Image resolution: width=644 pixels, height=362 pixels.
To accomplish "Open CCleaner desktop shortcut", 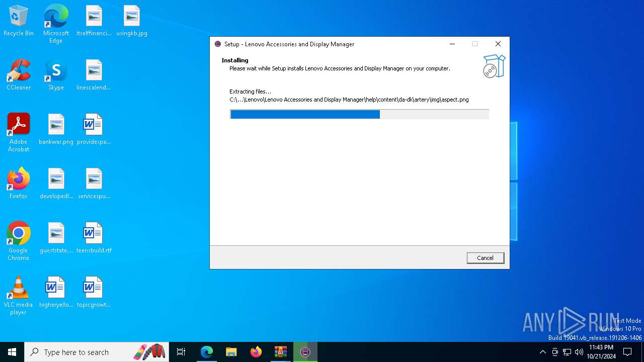I will click(19, 75).
